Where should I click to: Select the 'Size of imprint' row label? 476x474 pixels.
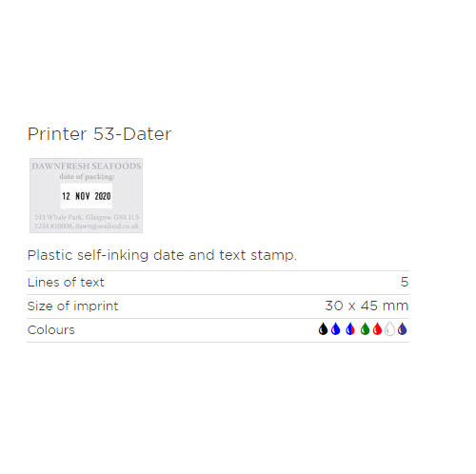tap(72, 306)
